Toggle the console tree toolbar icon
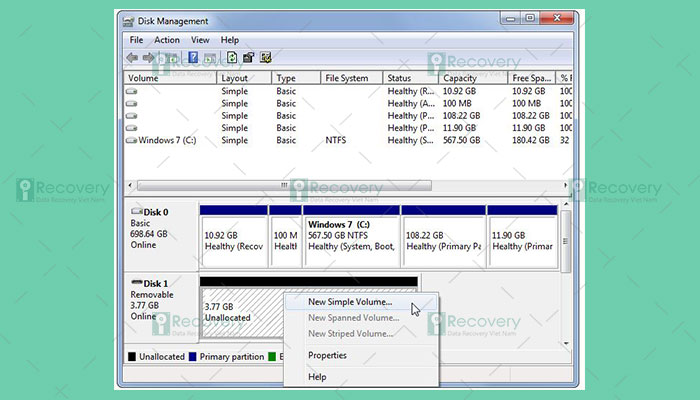 pos(171,58)
